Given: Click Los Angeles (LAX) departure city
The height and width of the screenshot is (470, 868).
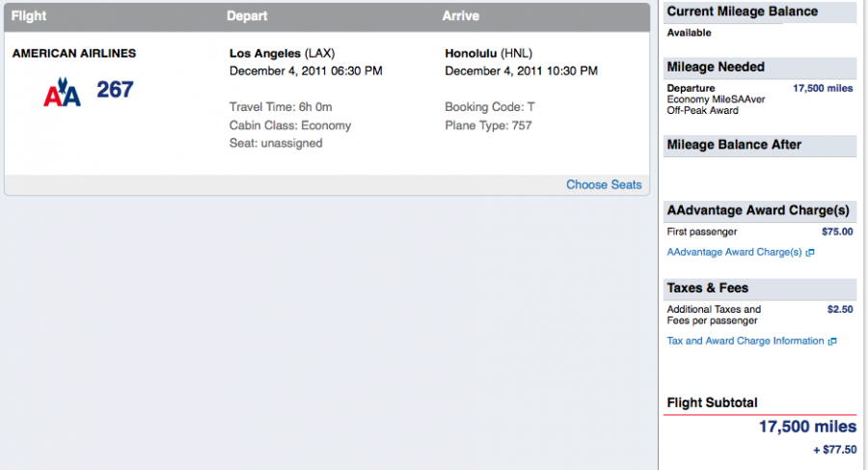Looking at the screenshot, I should click(283, 53).
